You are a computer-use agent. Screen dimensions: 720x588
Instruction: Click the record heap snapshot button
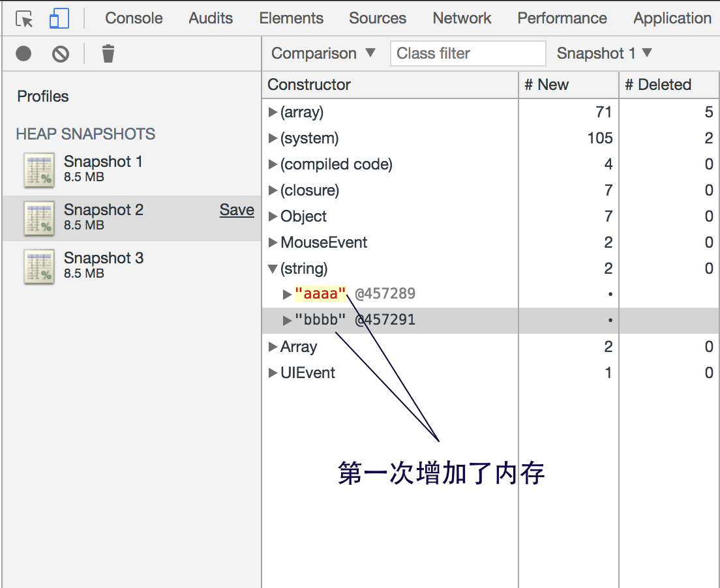(23, 53)
